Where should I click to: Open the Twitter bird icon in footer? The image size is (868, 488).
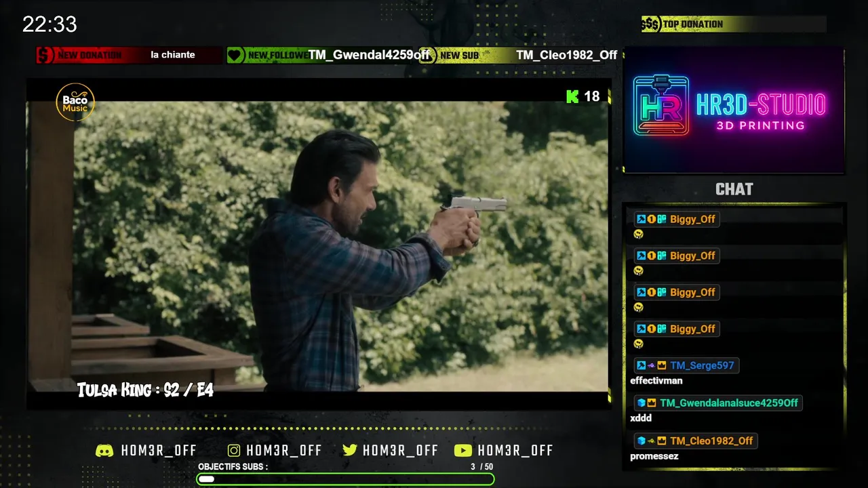point(350,451)
